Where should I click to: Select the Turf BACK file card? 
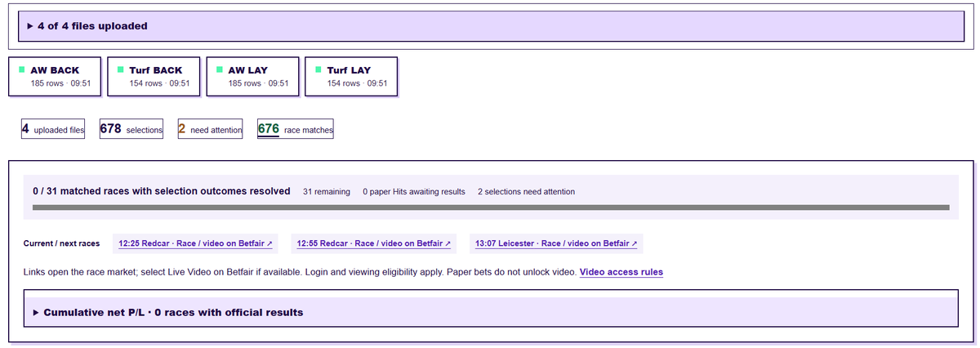(154, 77)
